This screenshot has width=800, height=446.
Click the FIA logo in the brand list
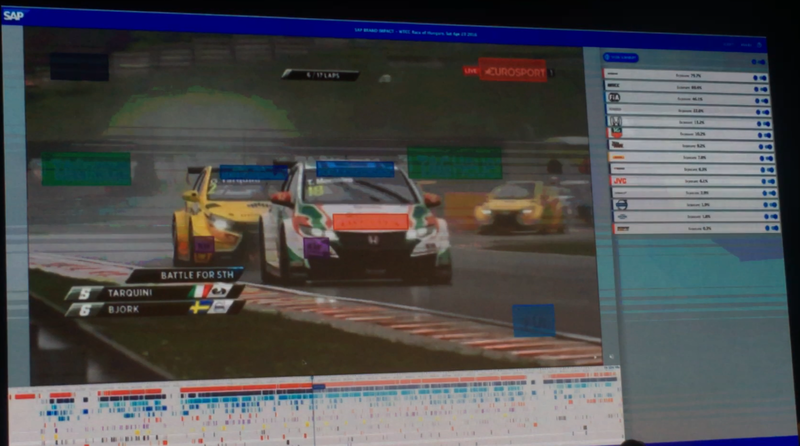[x=614, y=97]
